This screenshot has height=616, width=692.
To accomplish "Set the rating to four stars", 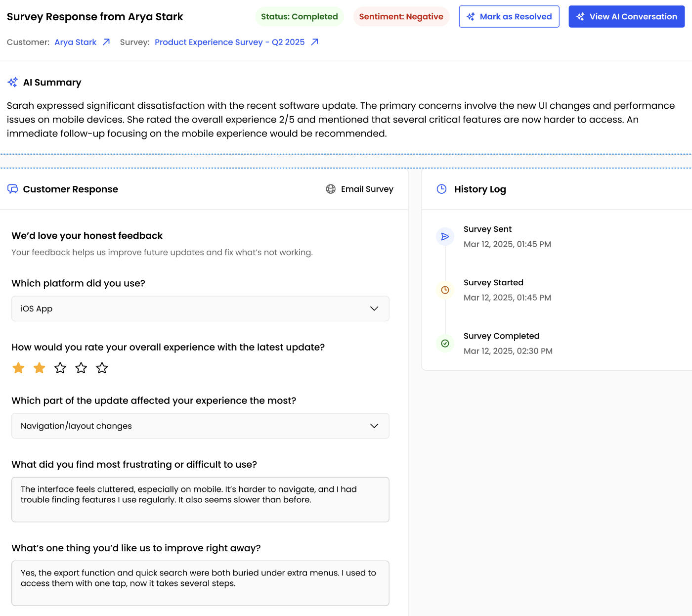I will coord(81,368).
